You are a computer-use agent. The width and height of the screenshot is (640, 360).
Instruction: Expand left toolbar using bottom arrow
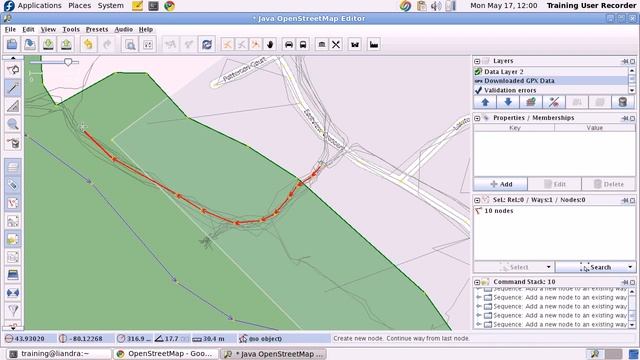point(13,327)
